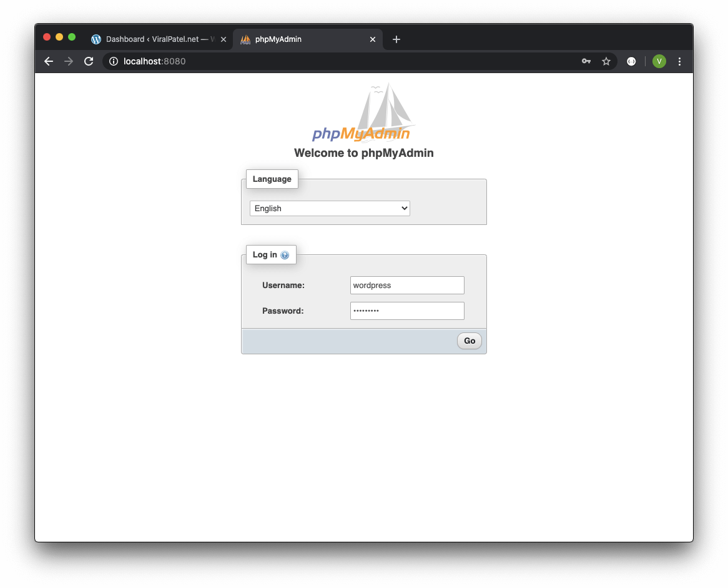Open a new browser tab
Viewport: 728px width, 588px height.
[396, 39]
